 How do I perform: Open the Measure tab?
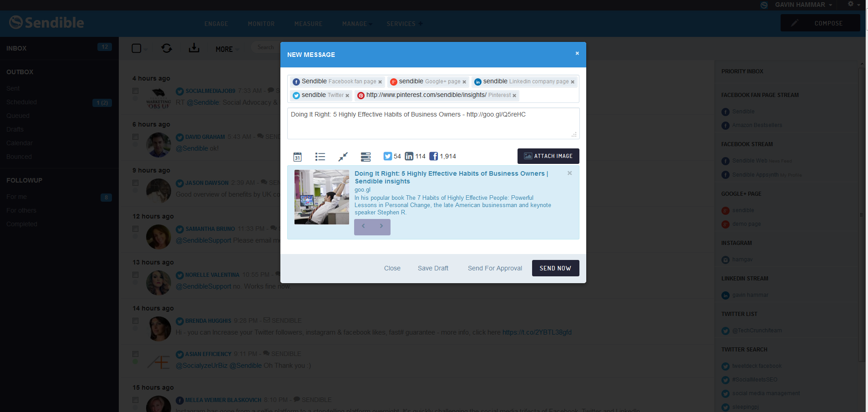tap(308, 24)
